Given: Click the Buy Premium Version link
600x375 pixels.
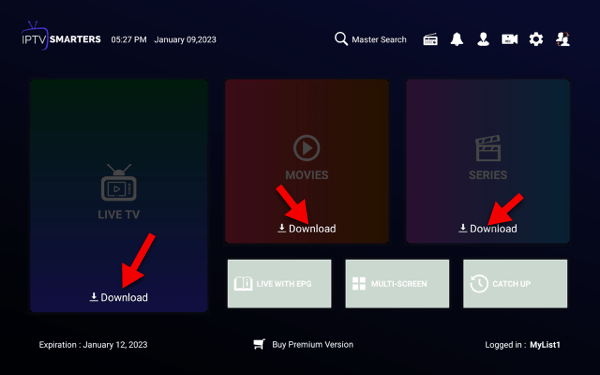Looking at the screenshot, I should click(313, 344).
